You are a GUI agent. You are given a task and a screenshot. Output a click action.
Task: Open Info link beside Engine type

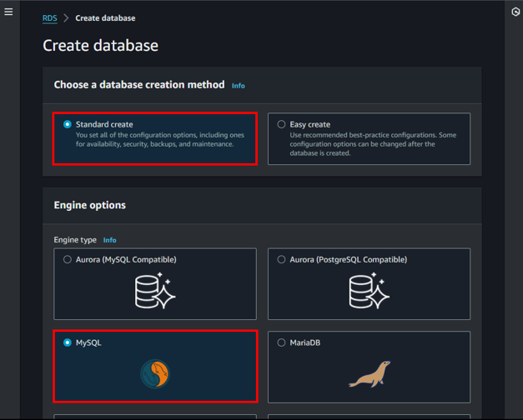(109, 240)
